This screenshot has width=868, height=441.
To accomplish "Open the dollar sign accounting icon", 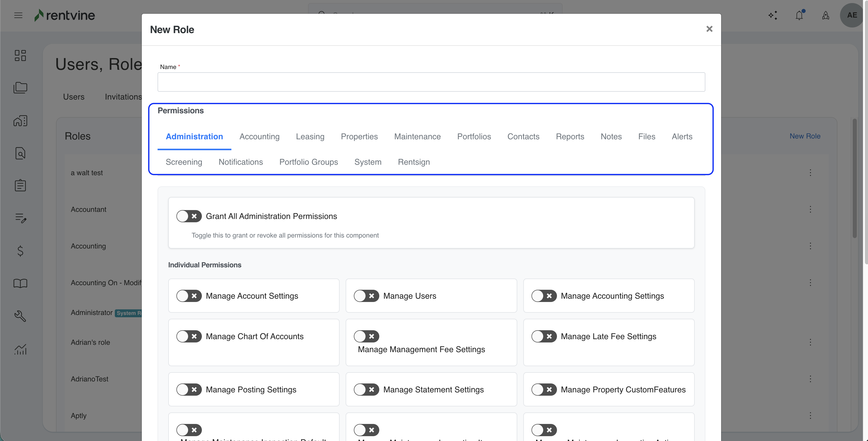I will [x=20, y=251].
